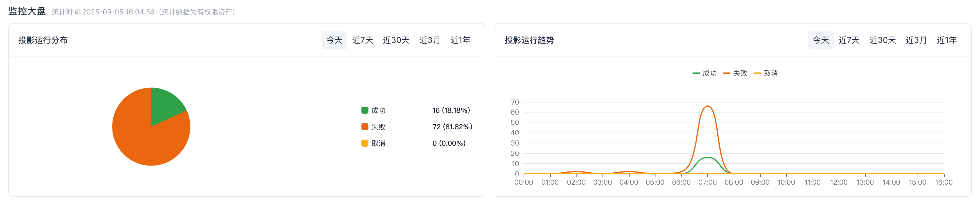Click the 失败 line peak at 07:00

click(x=707, y=106)
